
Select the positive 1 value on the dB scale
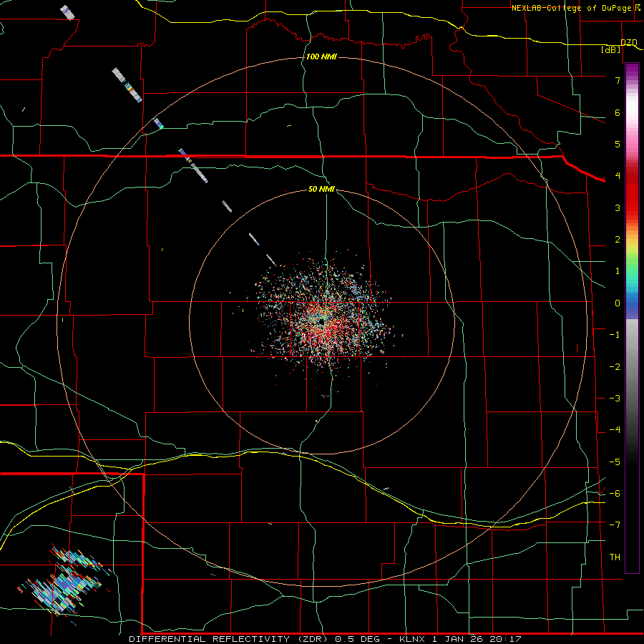coord(618,271)
